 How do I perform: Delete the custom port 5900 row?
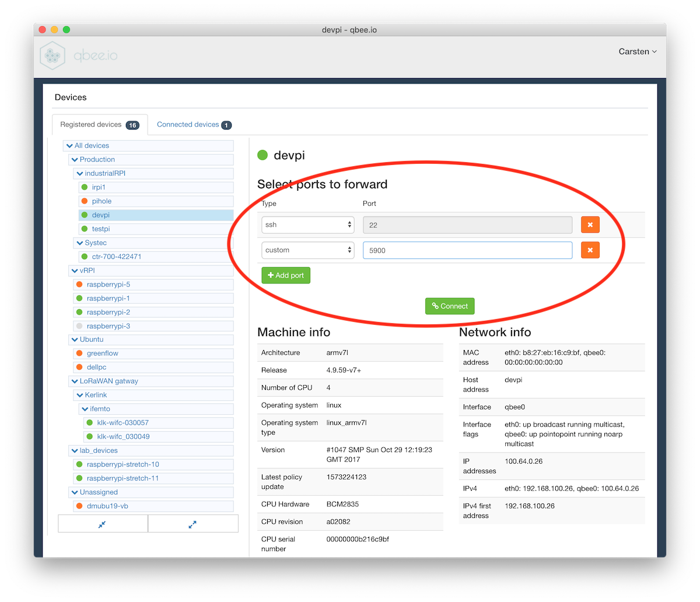pos(590,250)
